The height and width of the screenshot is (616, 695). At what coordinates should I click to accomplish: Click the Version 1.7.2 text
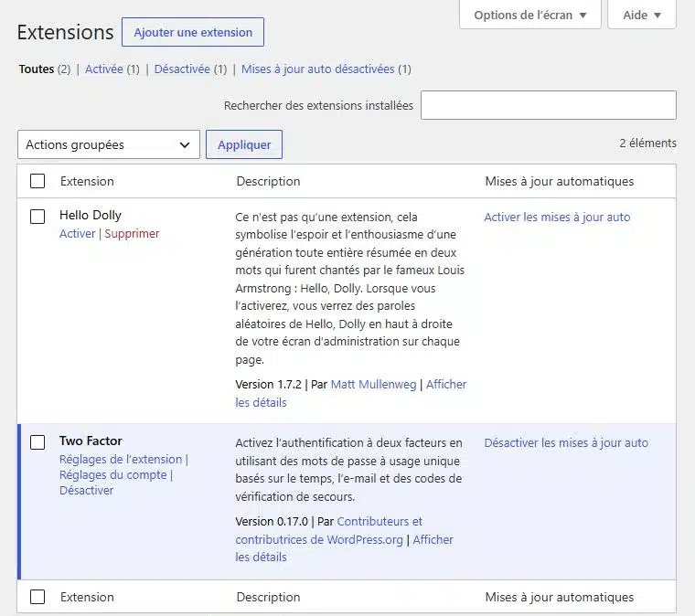[x=268, y=385]
